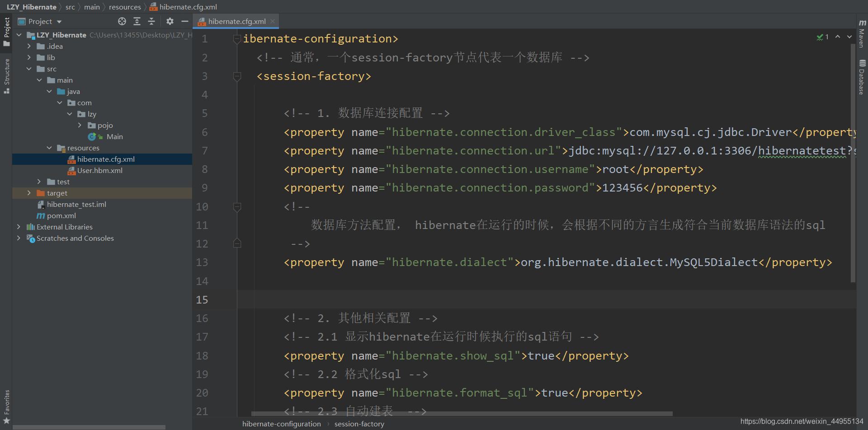Switch to the hibernate.cfg.xml editor tab
Viewport: 868px width, 430px height.
[x=236, y=21]
